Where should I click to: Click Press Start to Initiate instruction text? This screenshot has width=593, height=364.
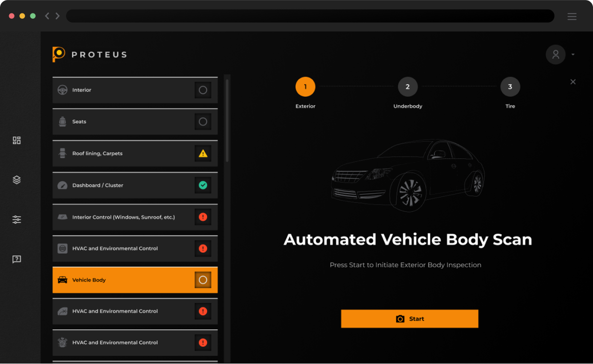pos(405,265)
